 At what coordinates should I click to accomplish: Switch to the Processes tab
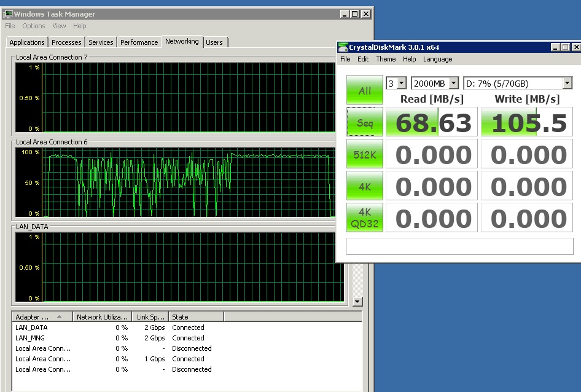[66, 42]
